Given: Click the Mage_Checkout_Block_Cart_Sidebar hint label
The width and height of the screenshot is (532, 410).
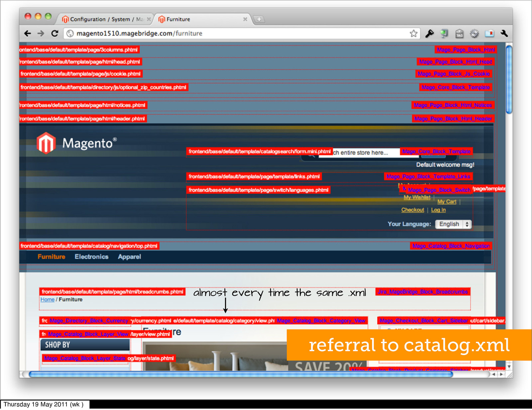Looking at the screenshot, I should tap(424, 321).
